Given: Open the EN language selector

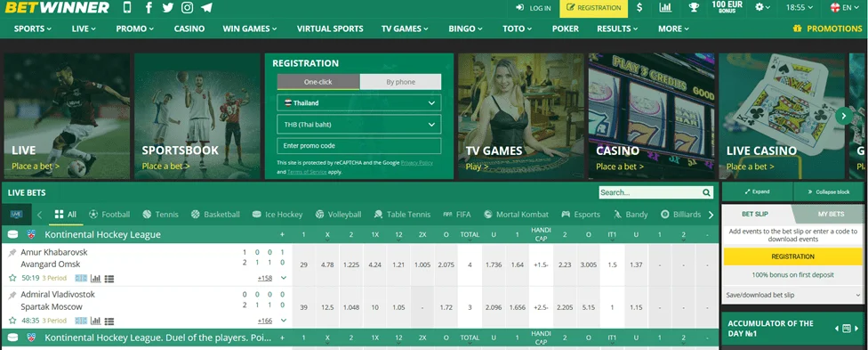Looking at the screenshot, I should click(845, 8).
